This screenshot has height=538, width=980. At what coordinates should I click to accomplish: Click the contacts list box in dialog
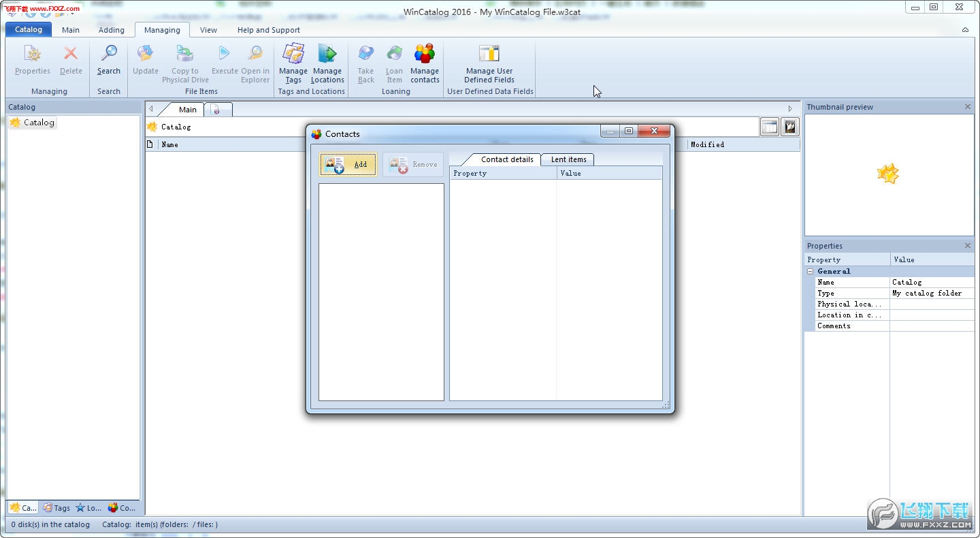[x=381, y=292]
